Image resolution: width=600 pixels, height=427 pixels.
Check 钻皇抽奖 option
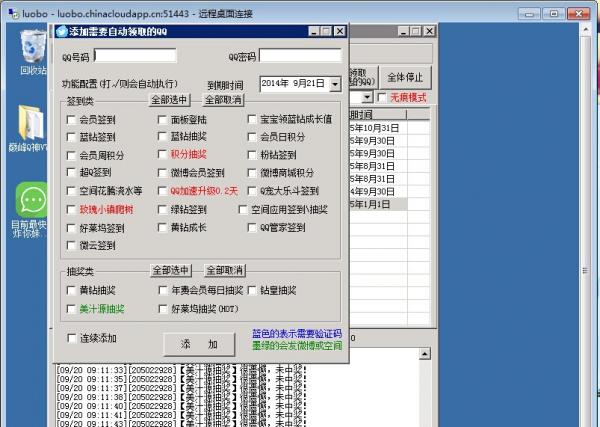(252, 290)
